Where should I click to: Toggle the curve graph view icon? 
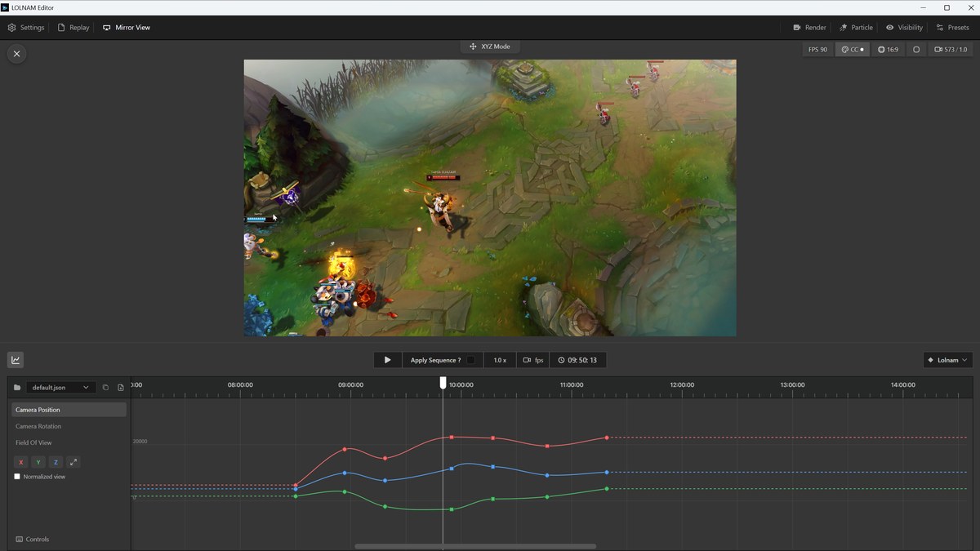coord(16,360)
